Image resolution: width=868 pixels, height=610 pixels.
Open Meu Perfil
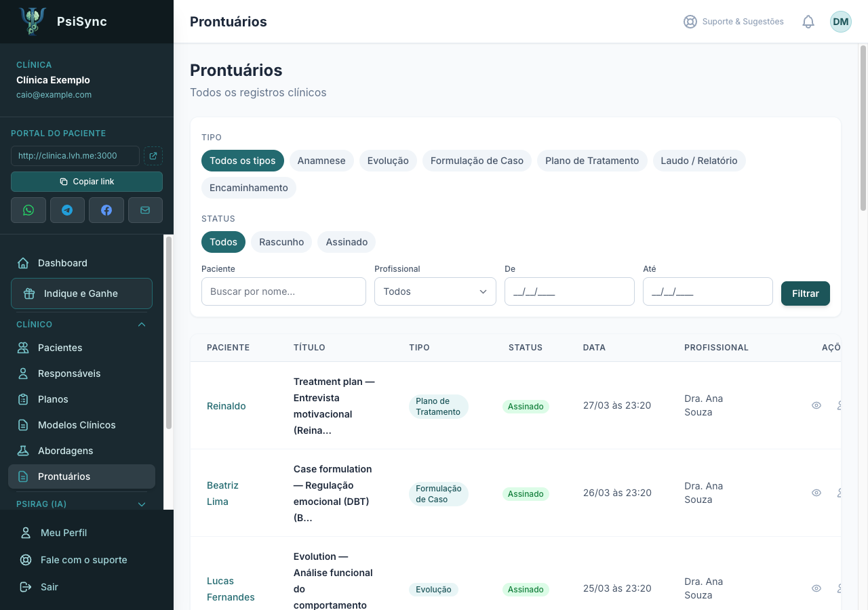87,533
